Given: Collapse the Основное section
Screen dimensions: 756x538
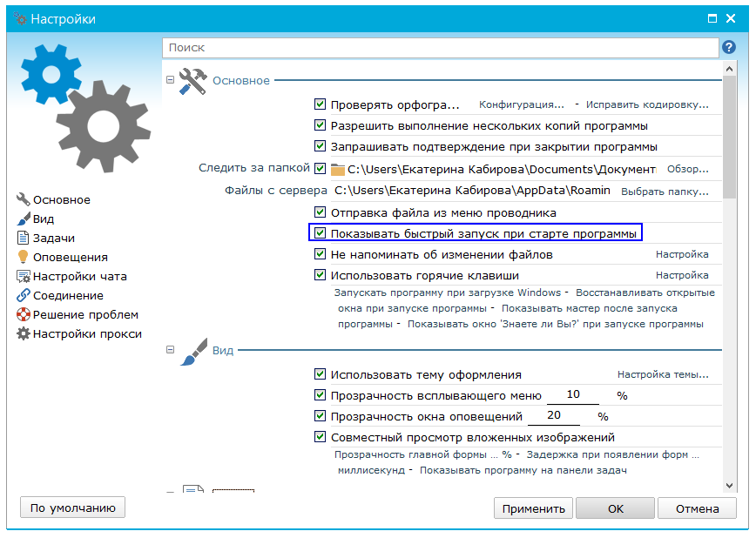Looking at the screenshot, I should [x=171, y=81].
